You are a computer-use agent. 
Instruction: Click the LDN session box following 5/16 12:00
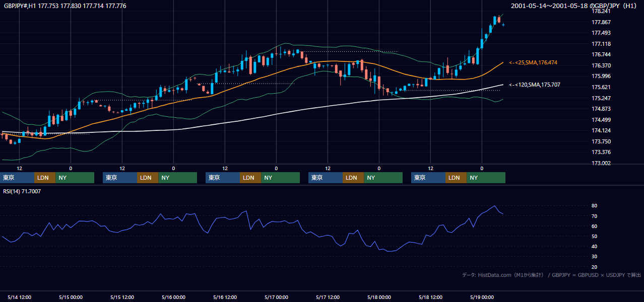tap(250, 178)
